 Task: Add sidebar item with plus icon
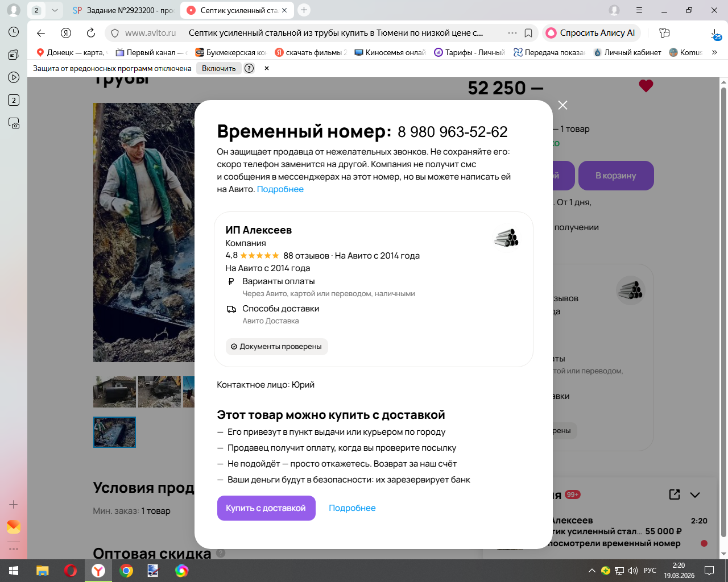tap(14, 504)
